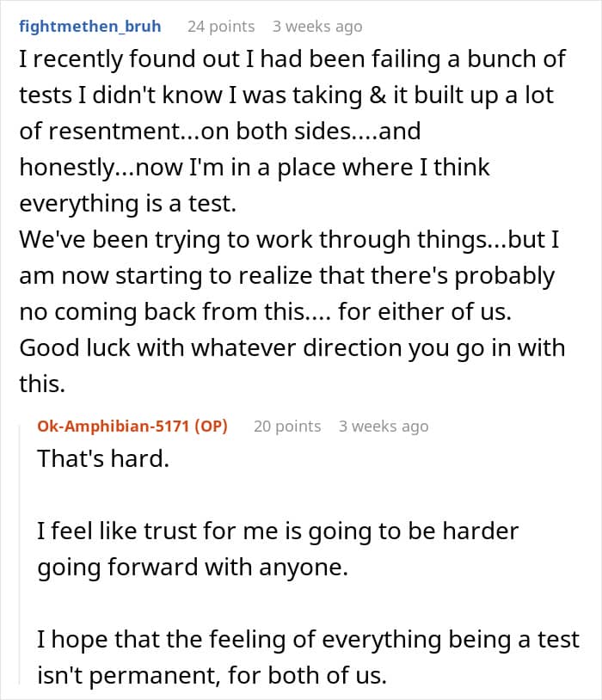Viewport: 602px width, 700px height.
Task: Click the reply text "That's hard."
Action: (103, 458)
